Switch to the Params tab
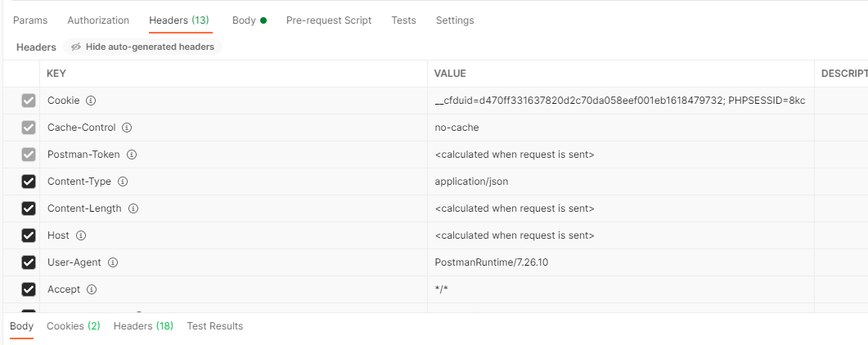The width and height of the screenshot is (868, 345). coord(30,20)
